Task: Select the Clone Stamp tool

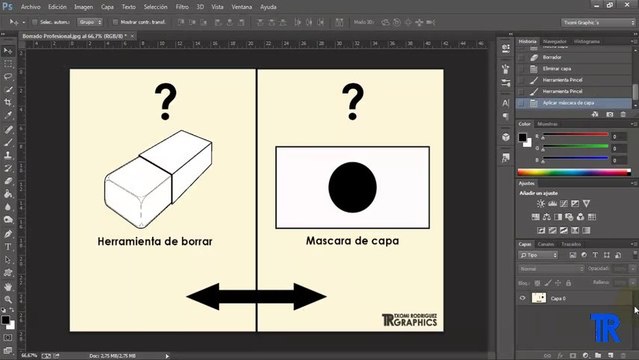Action: 8,155
